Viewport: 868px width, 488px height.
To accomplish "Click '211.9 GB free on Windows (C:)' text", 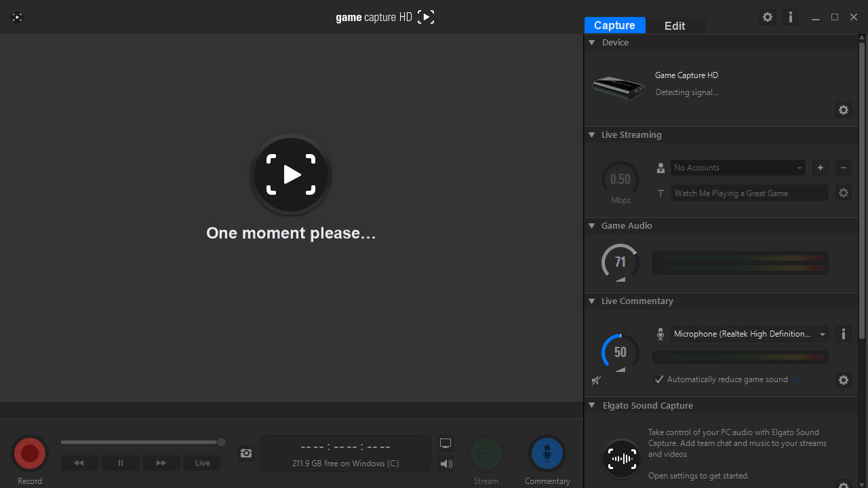I will pyautogui.click(x=346, y=464).
